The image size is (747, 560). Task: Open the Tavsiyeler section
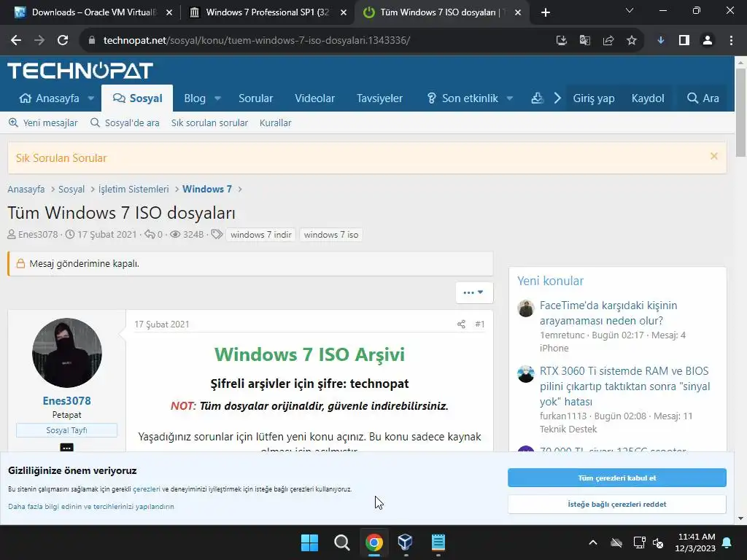pos(379,98)
